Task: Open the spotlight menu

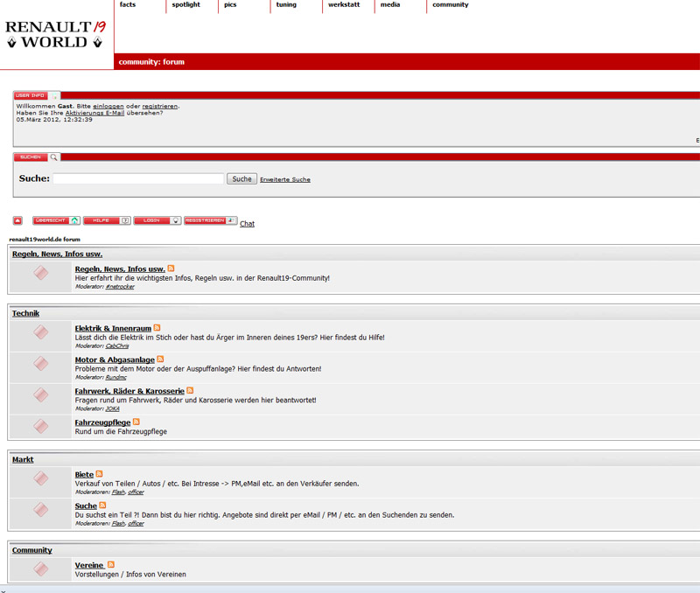Action: tap(186, 4)
